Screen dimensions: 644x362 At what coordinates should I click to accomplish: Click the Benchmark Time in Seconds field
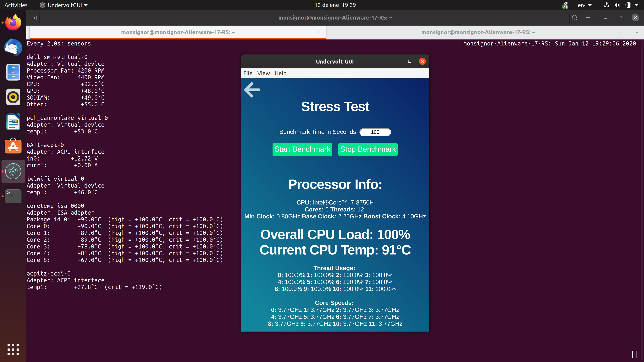[x=375, y=132]
